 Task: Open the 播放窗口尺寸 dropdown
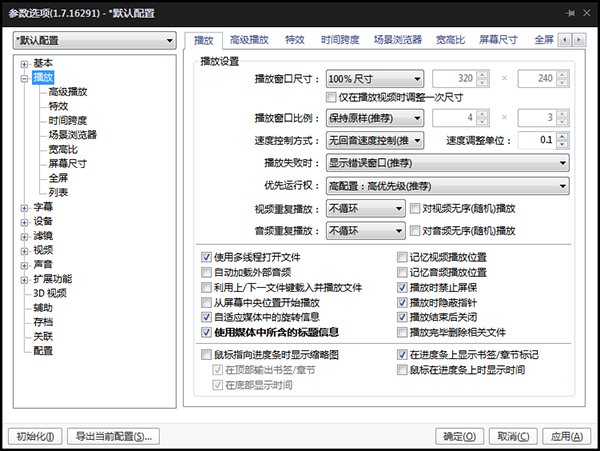click(x=375, y=78)
